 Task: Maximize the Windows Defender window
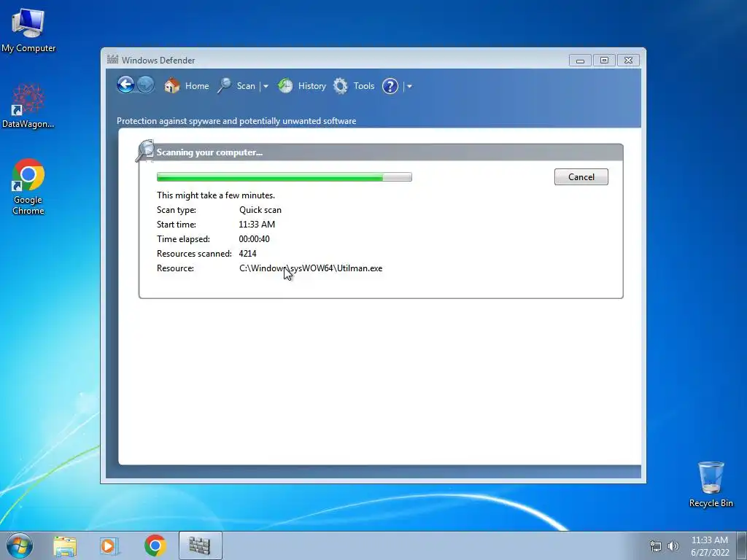[x=604, y=61]
